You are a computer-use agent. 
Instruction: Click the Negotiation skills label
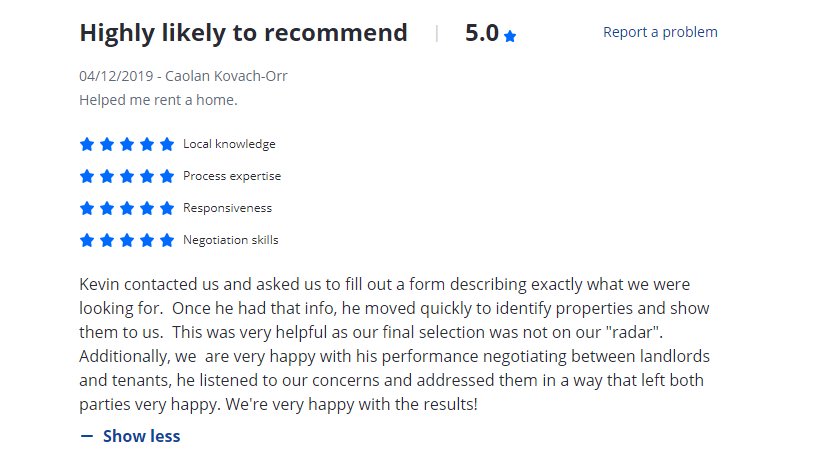tap(231, 240)
